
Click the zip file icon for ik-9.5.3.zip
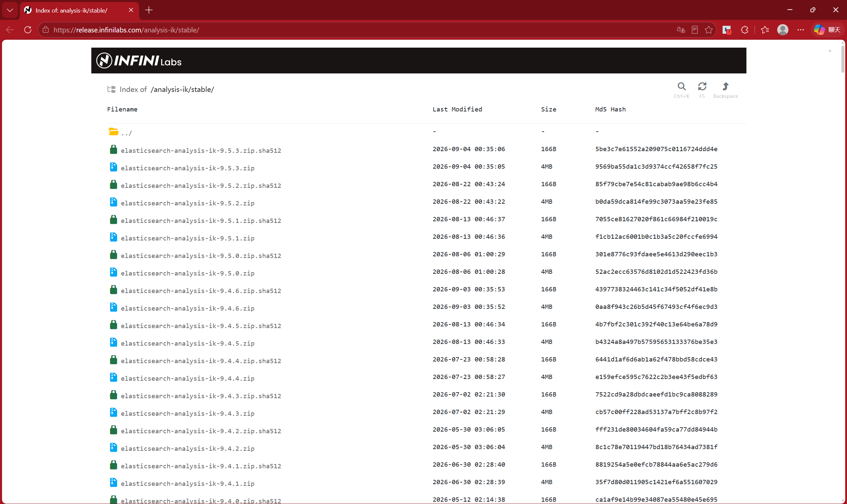[113, 167]
